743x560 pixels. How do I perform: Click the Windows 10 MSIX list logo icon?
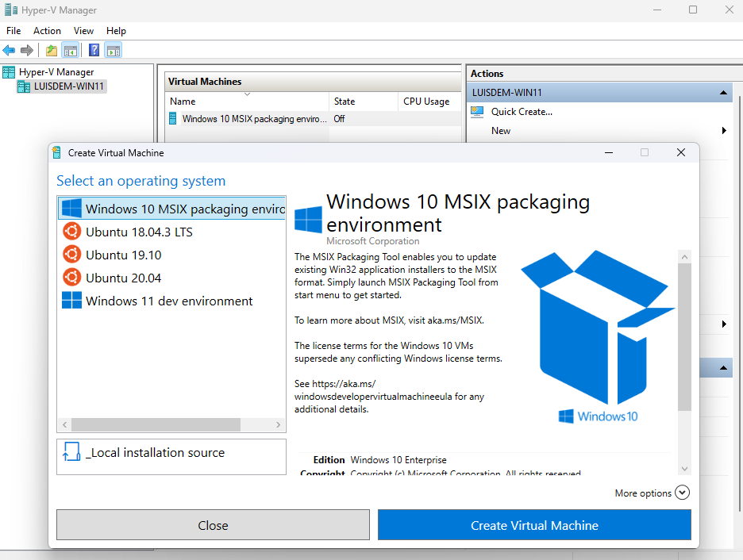[x=72, y=209]
